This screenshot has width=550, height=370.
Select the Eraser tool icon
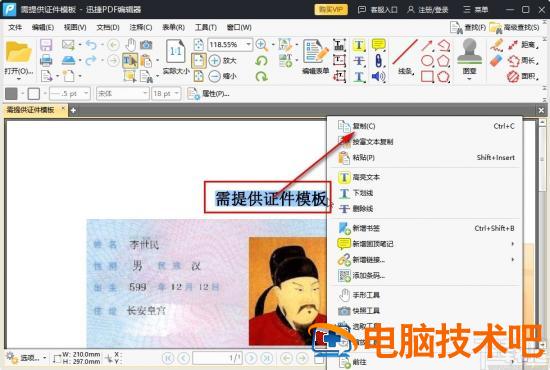496,61
